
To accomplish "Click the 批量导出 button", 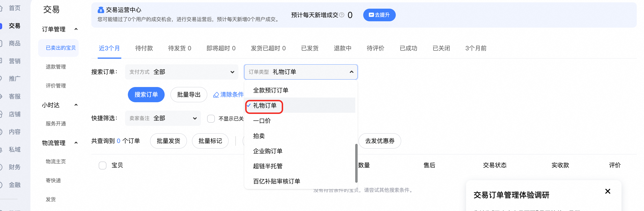I will (x=189, y=95).
